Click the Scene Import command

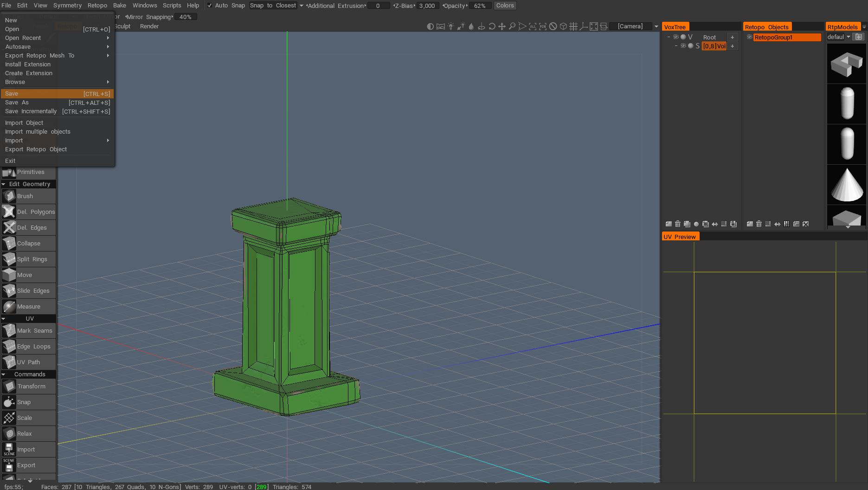click(x=28, y=449)
